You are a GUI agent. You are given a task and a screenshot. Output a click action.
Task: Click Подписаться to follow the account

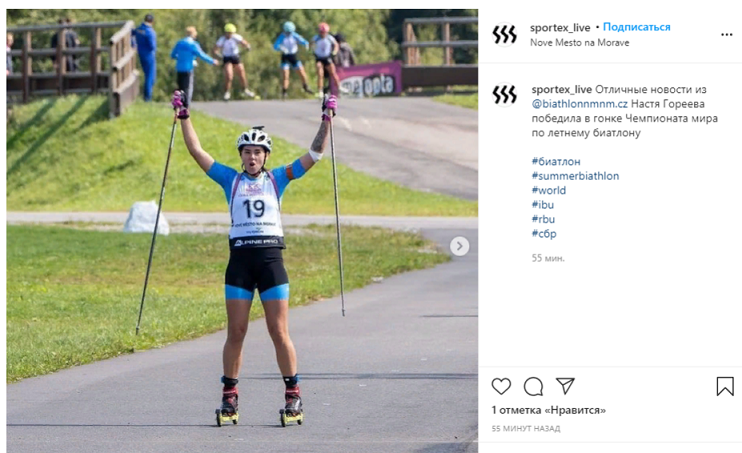coord(636,27)
